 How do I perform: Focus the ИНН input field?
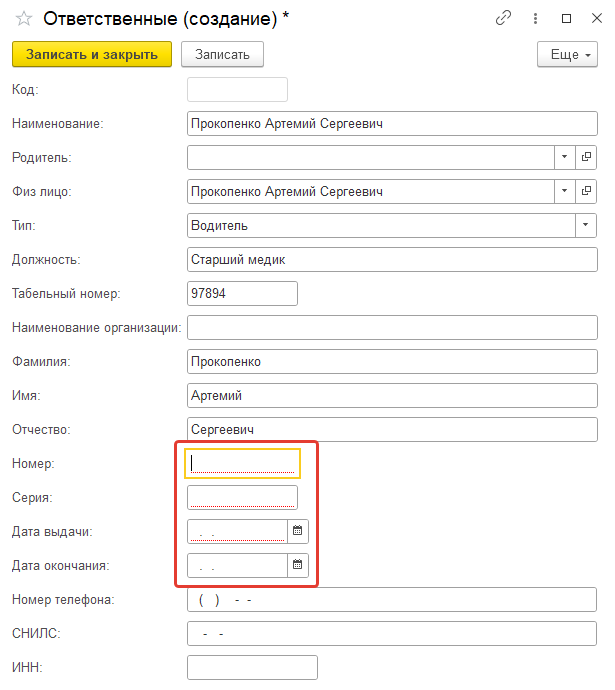click(x=253, y=668)
